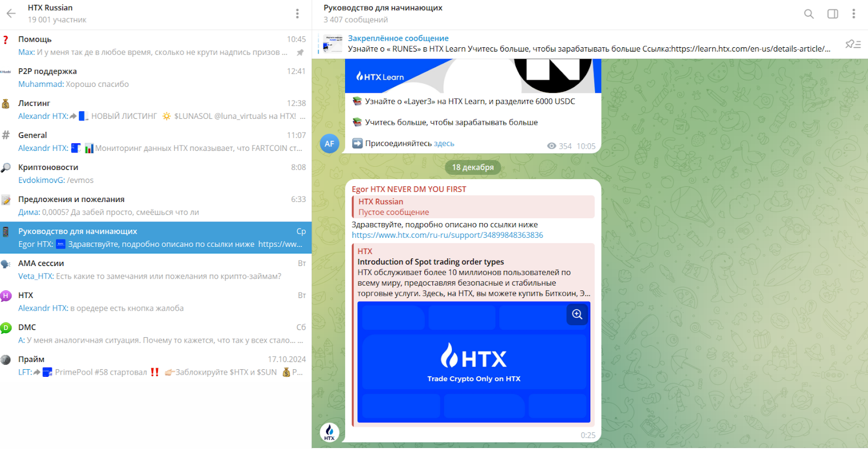Open the AMA сессии topic
The image size is (868, 449).
[x=156, y=269]
